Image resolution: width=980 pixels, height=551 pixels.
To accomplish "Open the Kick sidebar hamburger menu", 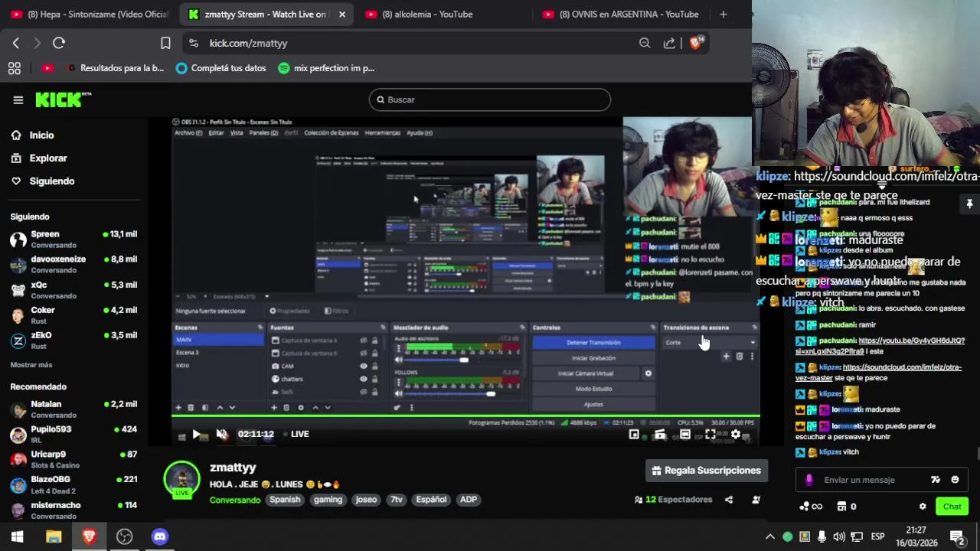I will click(18, 99).
